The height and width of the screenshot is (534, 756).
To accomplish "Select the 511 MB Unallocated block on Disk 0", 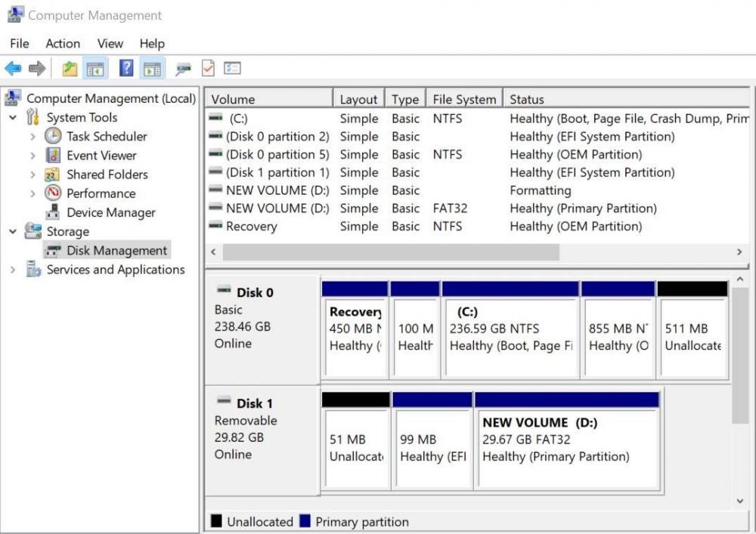I will click(x=692, y=330).
